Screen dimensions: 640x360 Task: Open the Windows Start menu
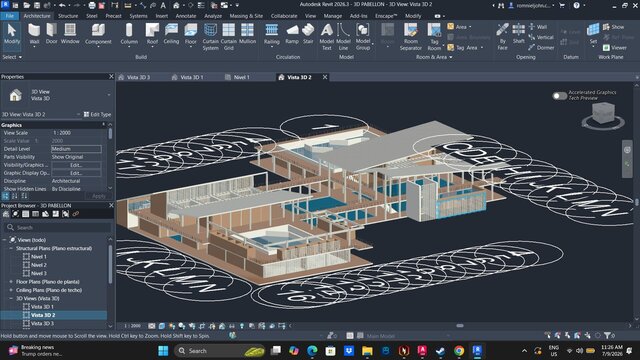[x=163, y=351]
